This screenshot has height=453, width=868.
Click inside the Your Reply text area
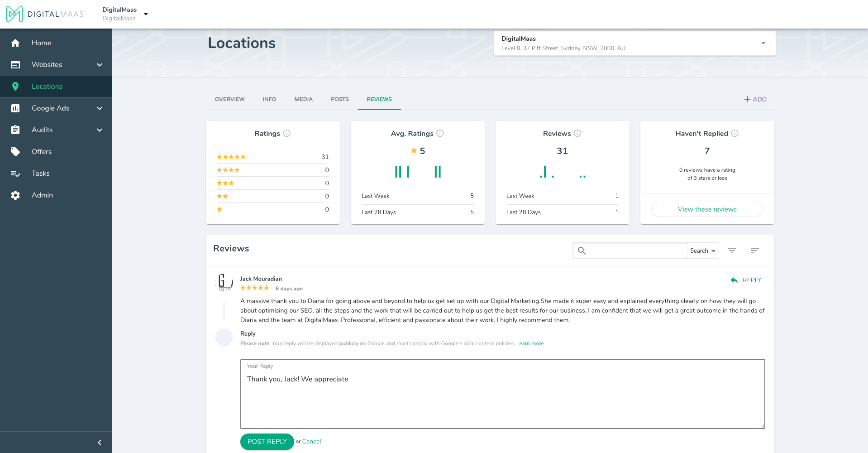[x=502, y=394]
